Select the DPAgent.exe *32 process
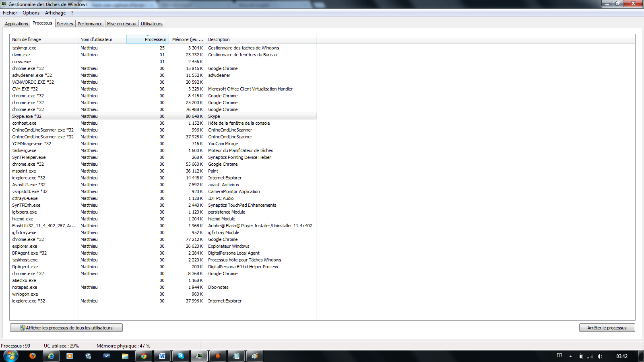This screenshot has height=362, width=644. [x=163, y=253]
